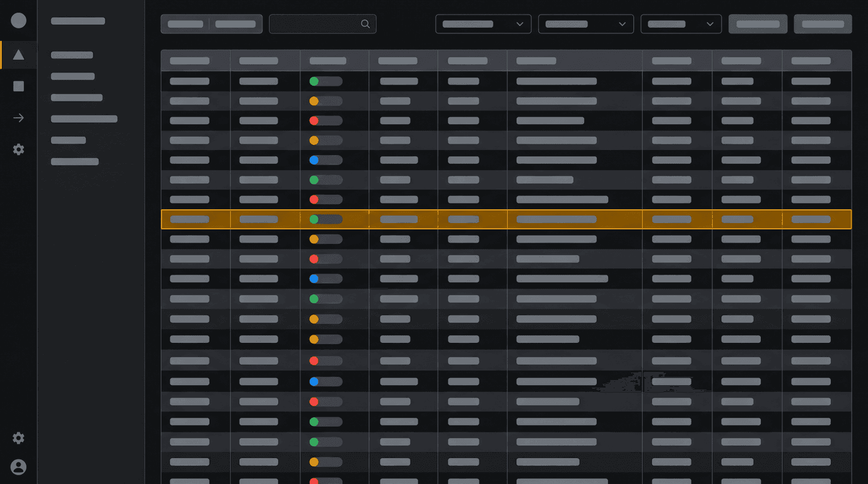Click the first column header of the table
Screen dimensions: 868x484
[196, 60]
